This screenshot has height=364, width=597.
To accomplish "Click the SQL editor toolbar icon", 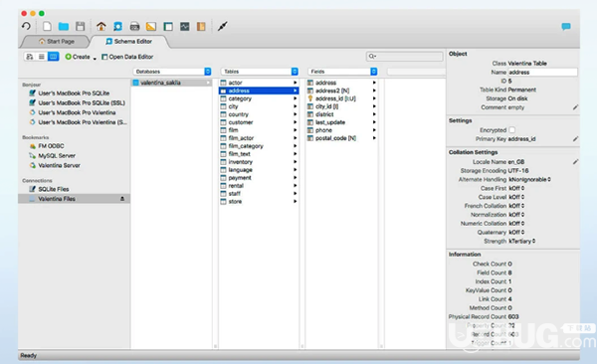I will (x=134, y=26).
